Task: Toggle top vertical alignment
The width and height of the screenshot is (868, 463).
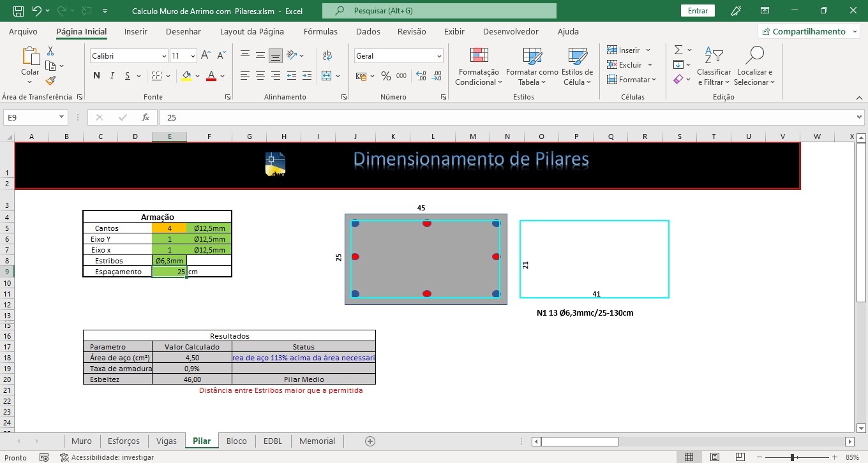Action: tap(245, 55)
